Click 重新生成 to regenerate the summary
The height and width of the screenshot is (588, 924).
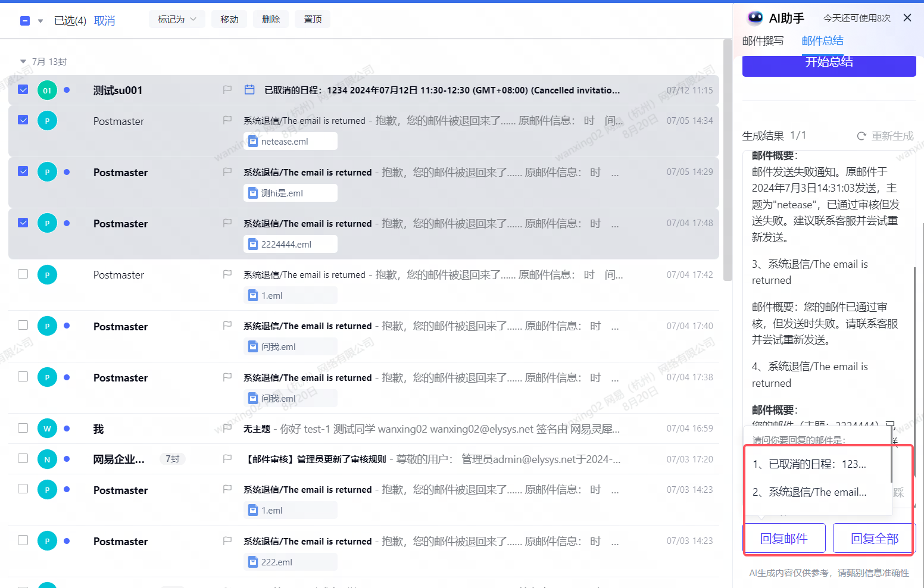(885, 136)
